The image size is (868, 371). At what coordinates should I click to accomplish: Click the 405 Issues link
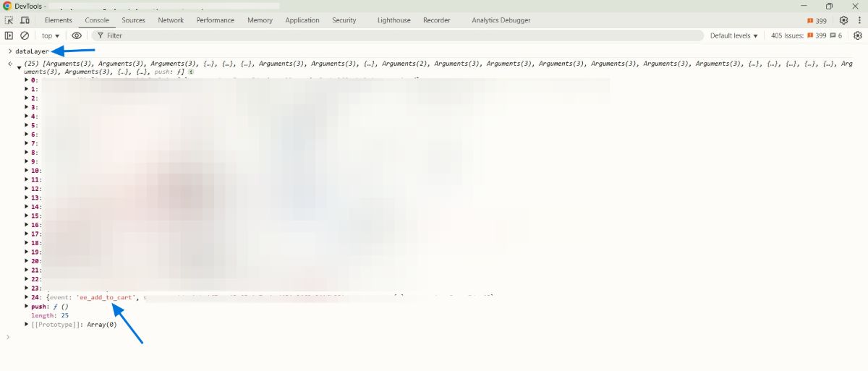(x=788, y=35)
